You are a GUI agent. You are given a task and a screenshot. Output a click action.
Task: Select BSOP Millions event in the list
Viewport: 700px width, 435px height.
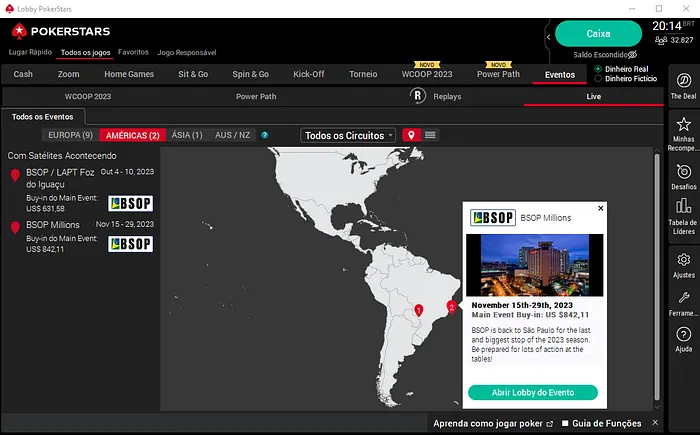point(82,237)
